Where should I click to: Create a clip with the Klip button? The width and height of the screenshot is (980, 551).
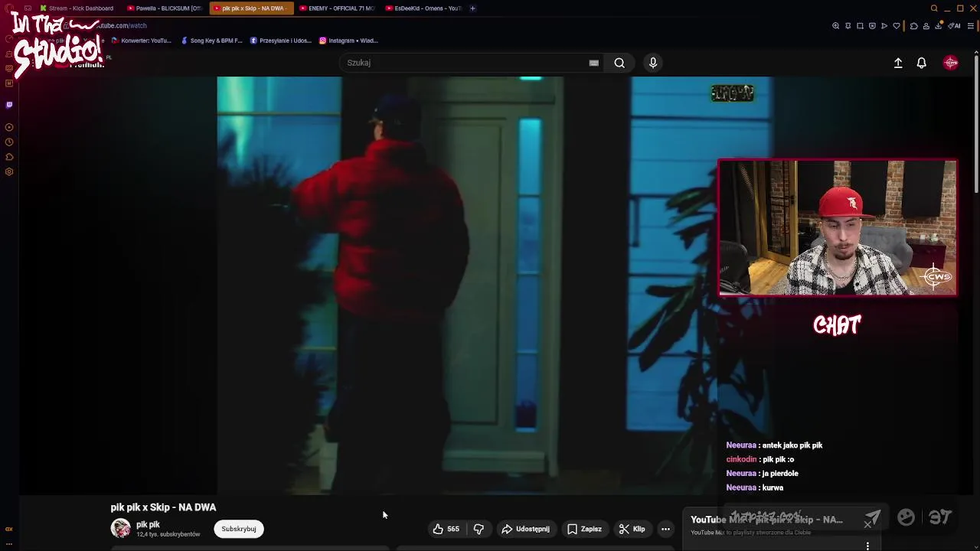coord(632,529)
